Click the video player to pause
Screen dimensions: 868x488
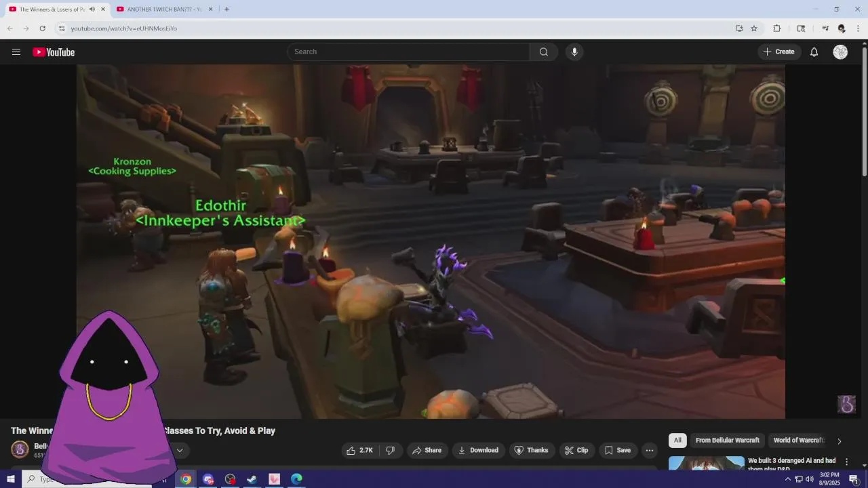tap(431, 241)
